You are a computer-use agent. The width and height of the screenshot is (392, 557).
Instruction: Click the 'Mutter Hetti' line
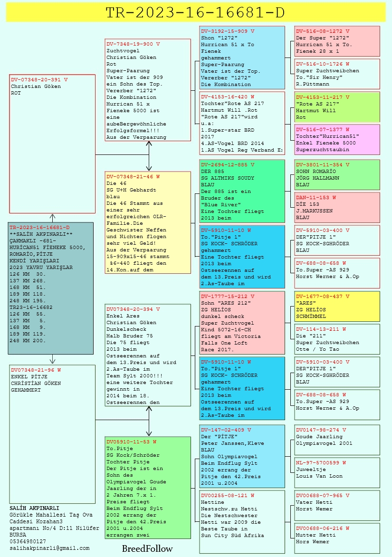316,535
